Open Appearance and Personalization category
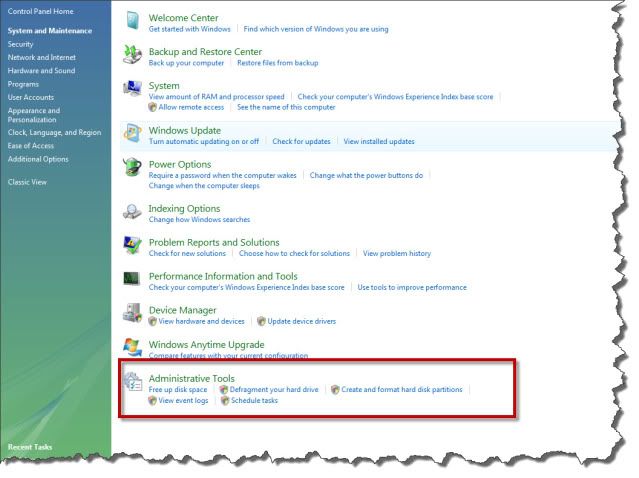Viewport: 639px width, 478px height. [34, 115]
